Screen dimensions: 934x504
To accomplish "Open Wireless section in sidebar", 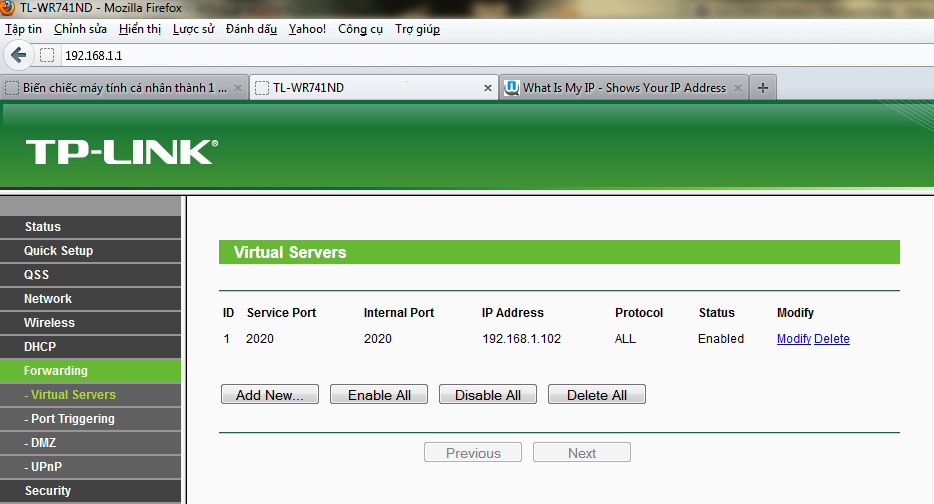I will point(91,323).
